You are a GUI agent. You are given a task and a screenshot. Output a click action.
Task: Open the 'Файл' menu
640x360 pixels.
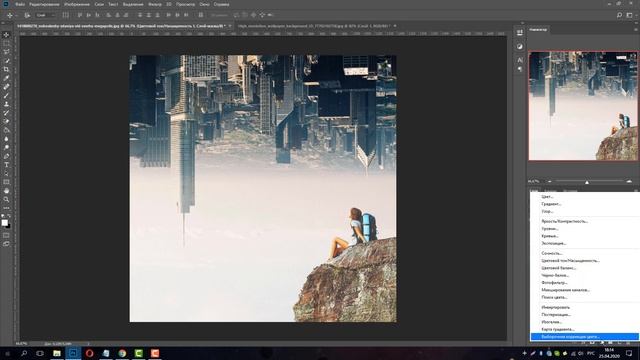[20, 4]
